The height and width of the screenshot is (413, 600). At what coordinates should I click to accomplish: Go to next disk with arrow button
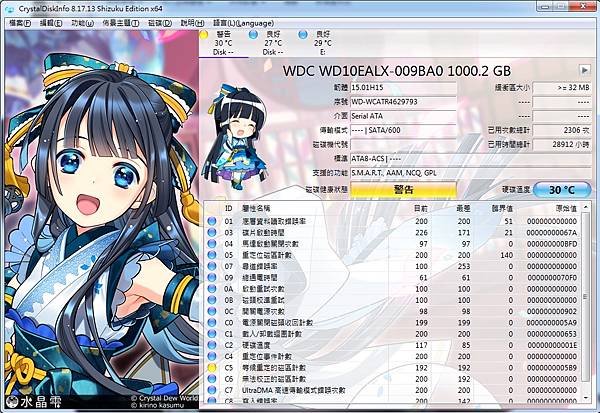[584, 70]
